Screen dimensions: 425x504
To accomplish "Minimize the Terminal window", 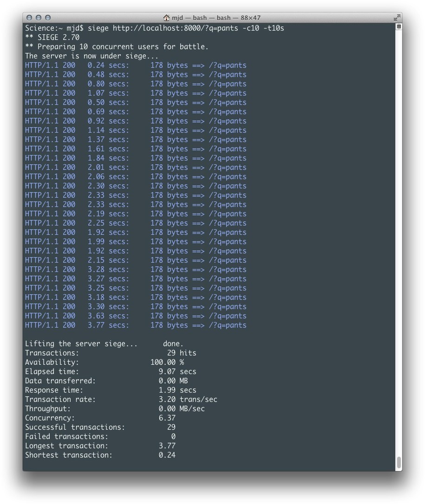I will [39, 18].
